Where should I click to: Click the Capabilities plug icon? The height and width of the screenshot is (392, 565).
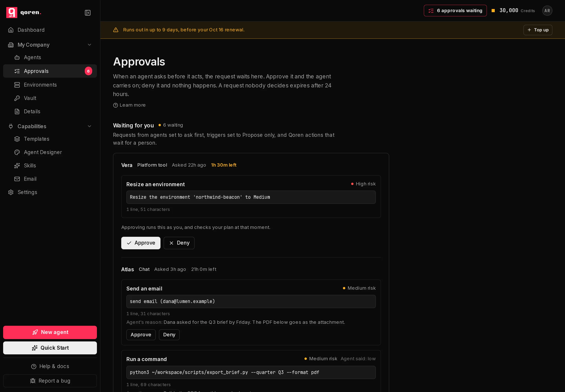tap(11, 126)
